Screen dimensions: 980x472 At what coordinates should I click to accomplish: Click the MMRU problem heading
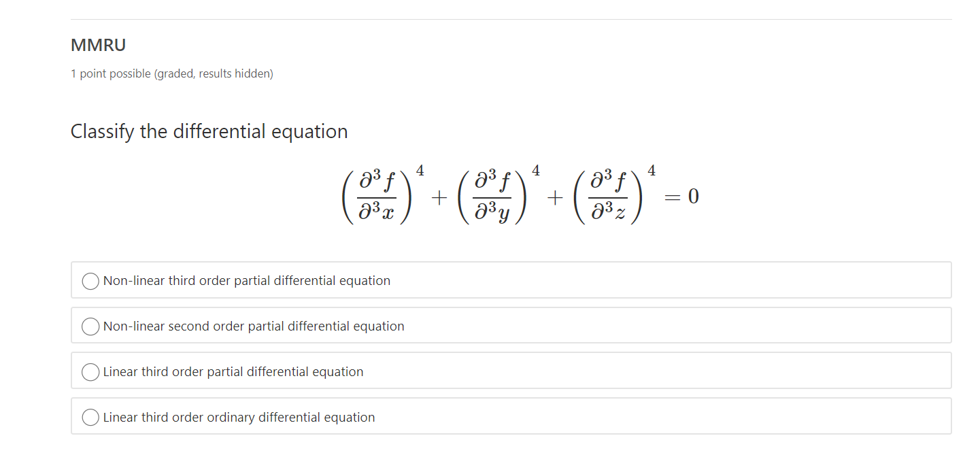pos(98,45)
